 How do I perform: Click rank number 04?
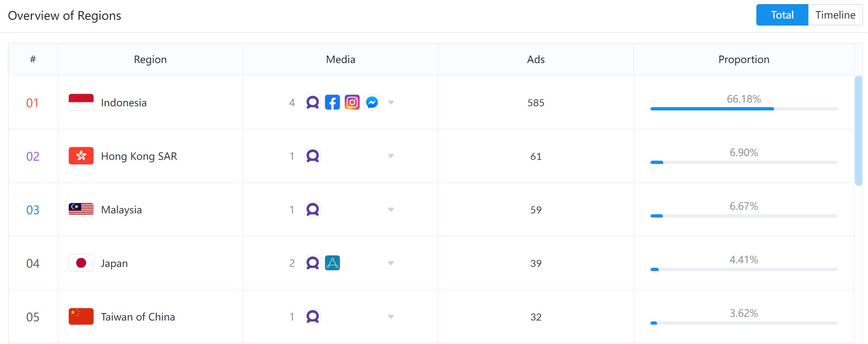tap(33, 263)
